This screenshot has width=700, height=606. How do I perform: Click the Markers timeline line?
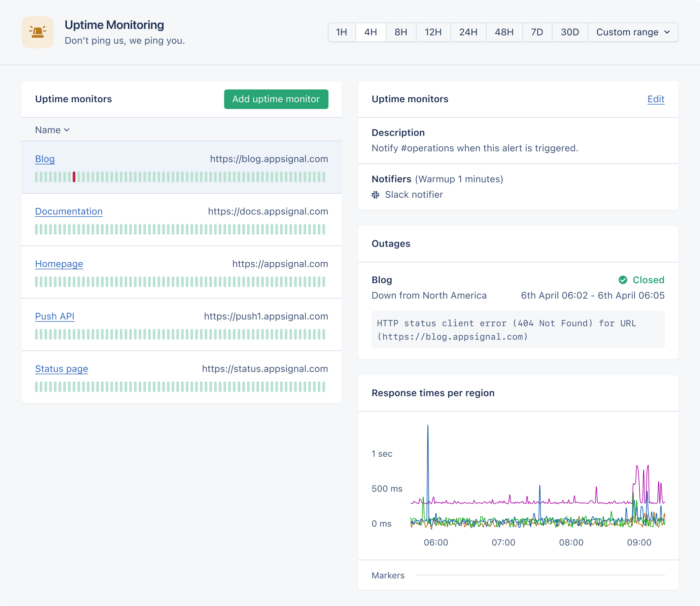tap(540, 575)
